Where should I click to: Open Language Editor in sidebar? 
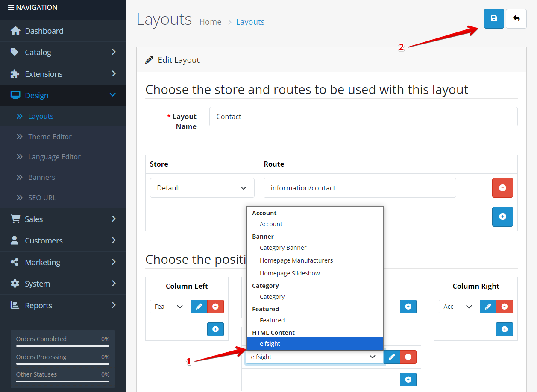[63, 157]
